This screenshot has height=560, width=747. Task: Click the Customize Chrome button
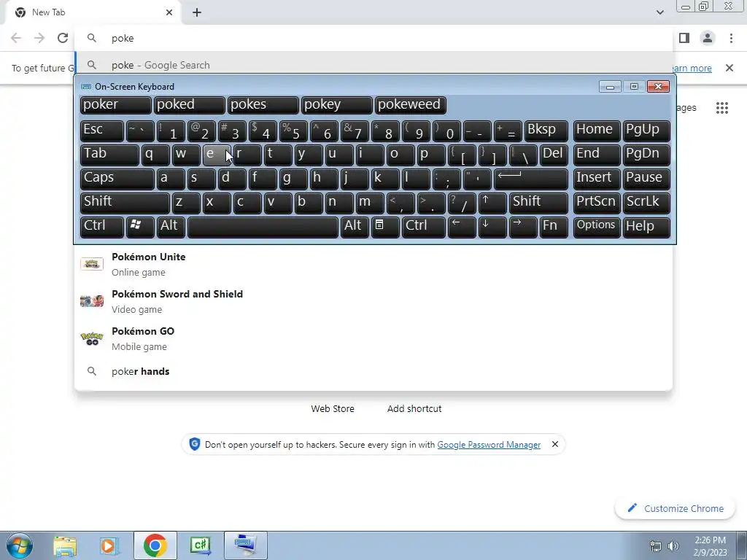tap(676, 508)
